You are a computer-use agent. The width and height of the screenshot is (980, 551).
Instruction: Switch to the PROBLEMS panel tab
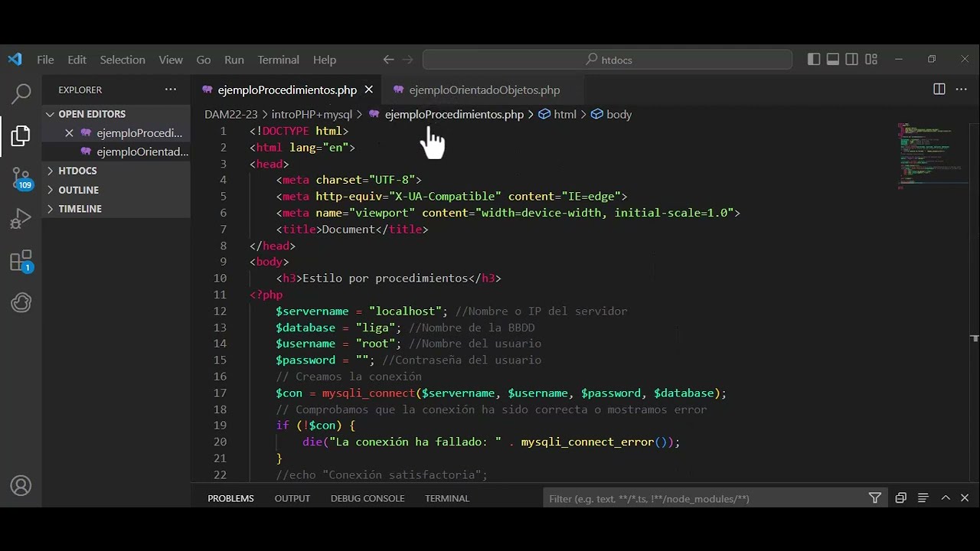pos(230,498)
